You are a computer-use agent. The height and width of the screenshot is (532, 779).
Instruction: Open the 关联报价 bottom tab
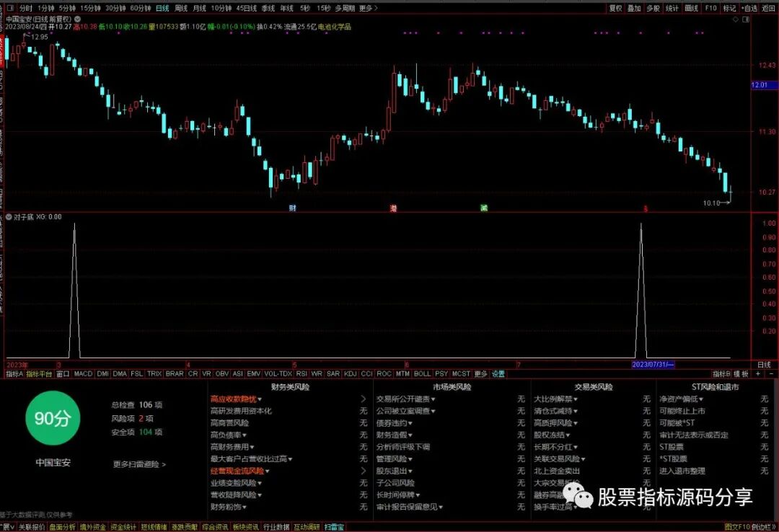pos(31,527)
